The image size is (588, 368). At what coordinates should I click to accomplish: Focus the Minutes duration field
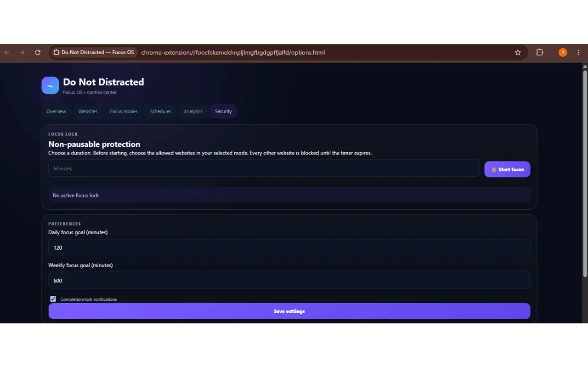click(x=264, y=168)
